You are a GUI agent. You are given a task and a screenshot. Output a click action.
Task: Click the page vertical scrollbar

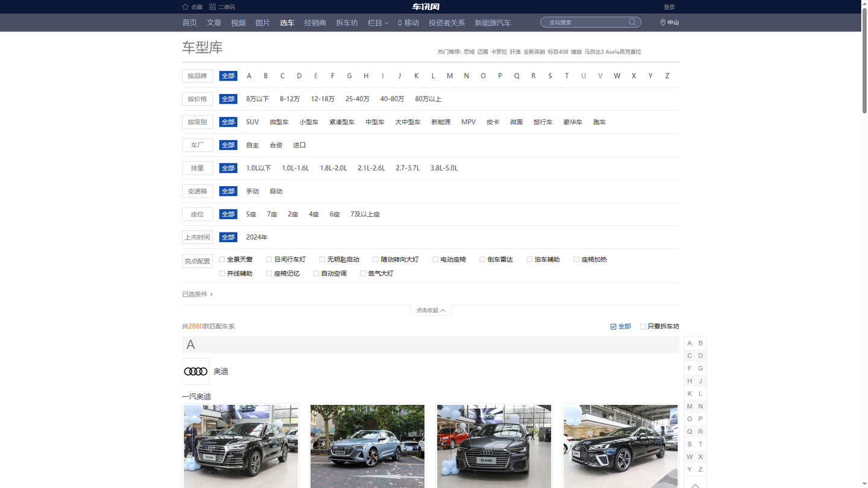tap(864, 60)
